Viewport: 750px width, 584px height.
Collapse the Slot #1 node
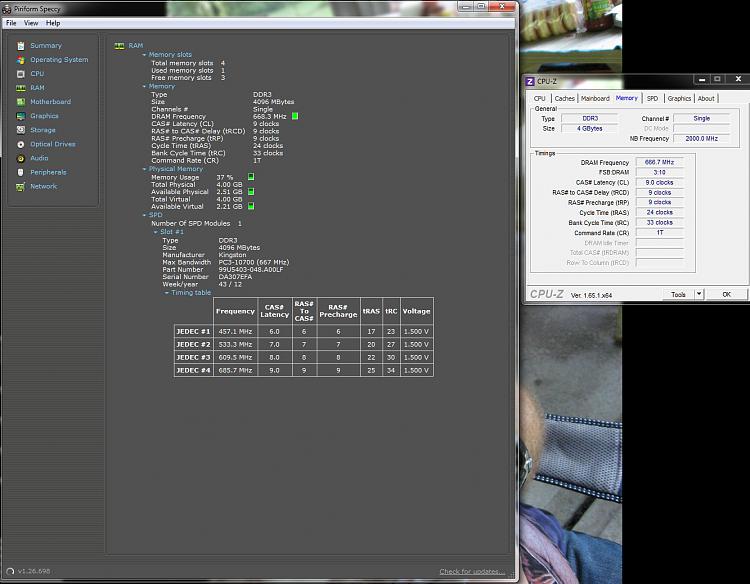coord(155,232)
